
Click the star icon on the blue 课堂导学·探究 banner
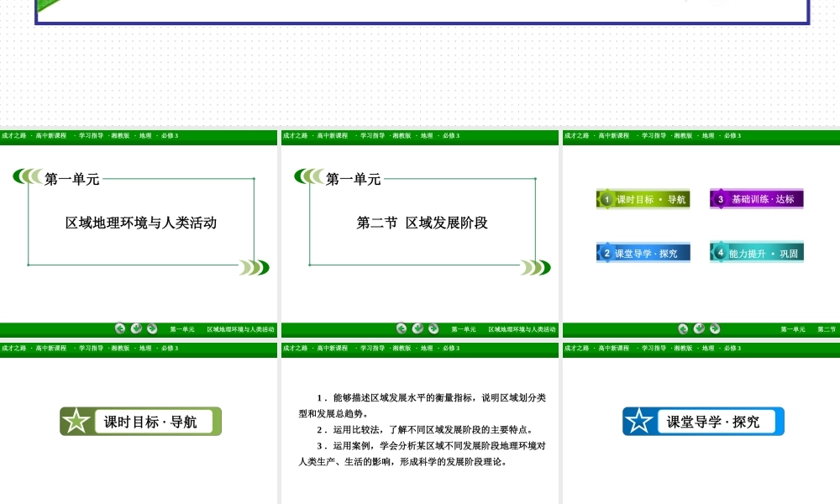639,422
